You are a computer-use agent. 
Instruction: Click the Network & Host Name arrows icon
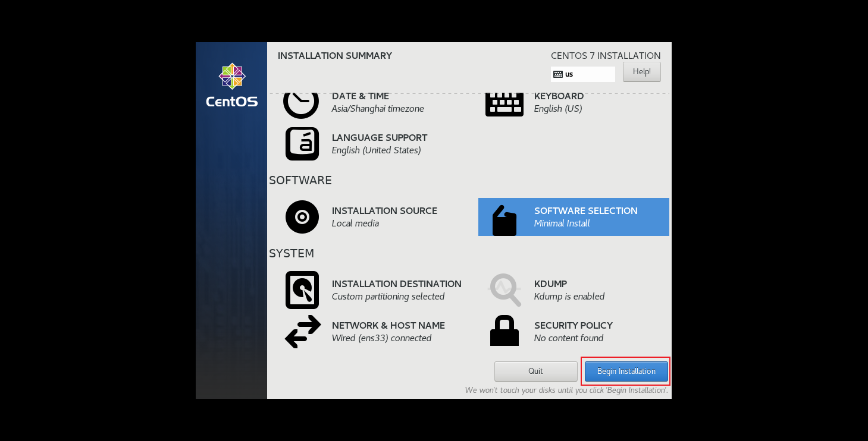pyautogui.click(x=303, y=332)
